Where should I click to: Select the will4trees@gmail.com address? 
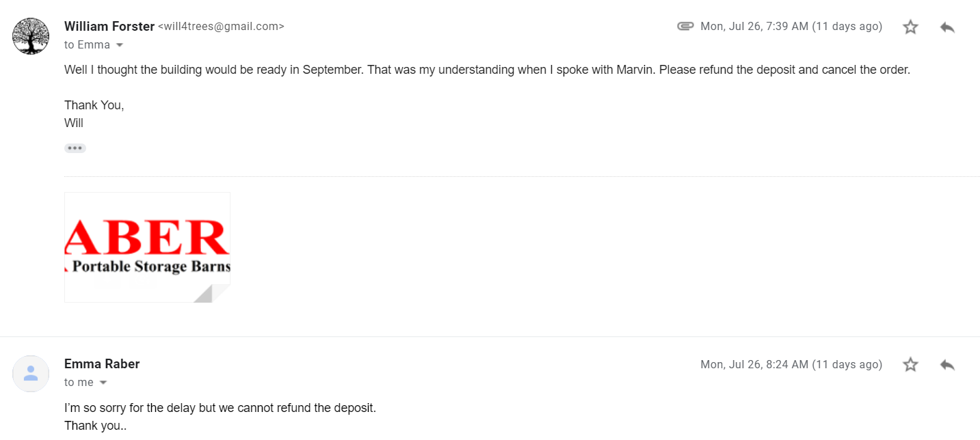point(221,27)
